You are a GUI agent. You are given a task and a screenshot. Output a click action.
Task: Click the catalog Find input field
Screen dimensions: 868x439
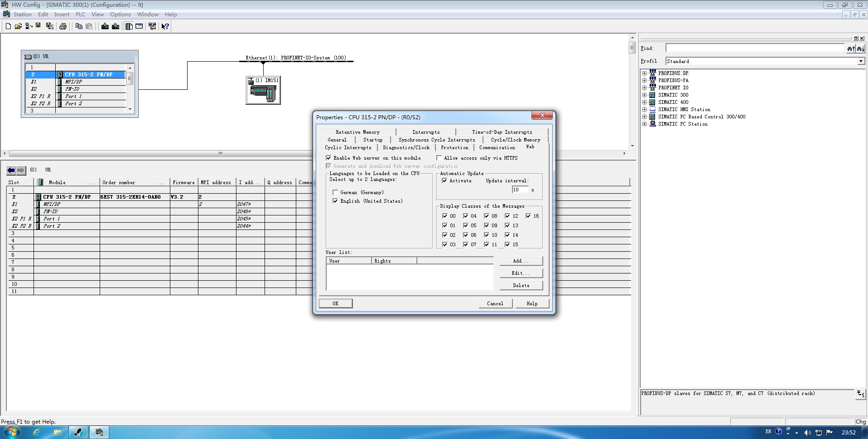coord(755,48)
